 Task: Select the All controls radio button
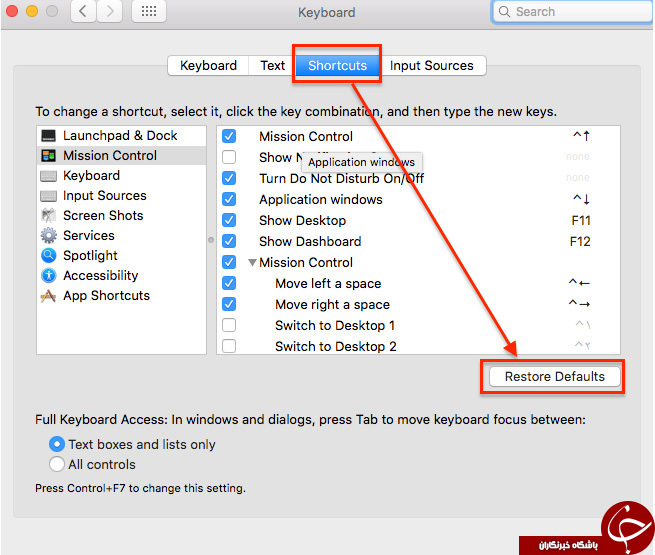[57, 464]
